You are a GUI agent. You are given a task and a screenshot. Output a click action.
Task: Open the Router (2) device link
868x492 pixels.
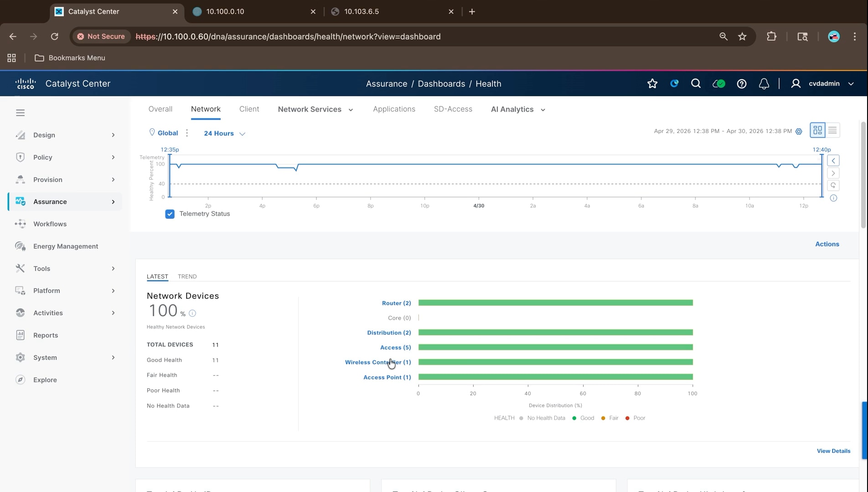396,303
